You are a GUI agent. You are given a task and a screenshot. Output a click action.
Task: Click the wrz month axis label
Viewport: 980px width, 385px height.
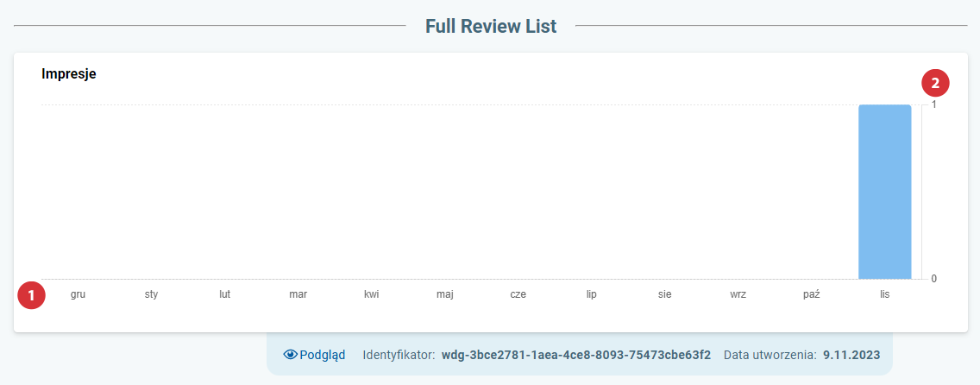(738, 294)
